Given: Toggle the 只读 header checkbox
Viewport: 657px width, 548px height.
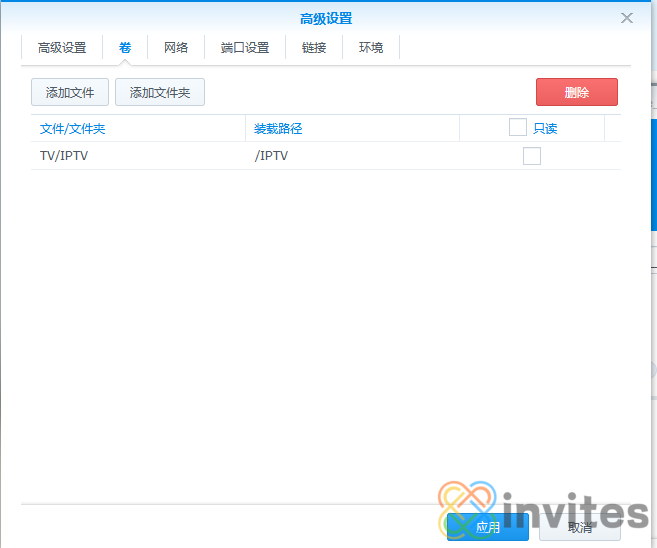Looking at the screenshot, I should pyautogui.click(x=517, y=127).
